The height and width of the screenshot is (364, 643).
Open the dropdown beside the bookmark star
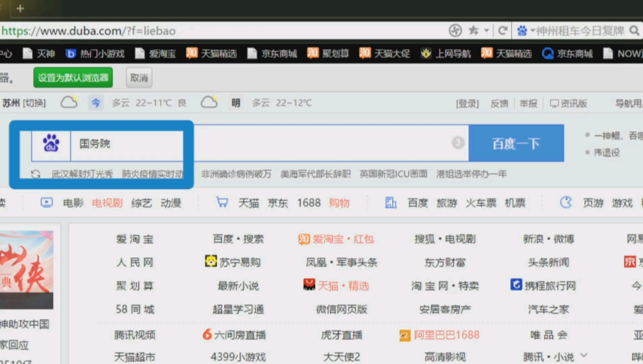click(486, 31)
